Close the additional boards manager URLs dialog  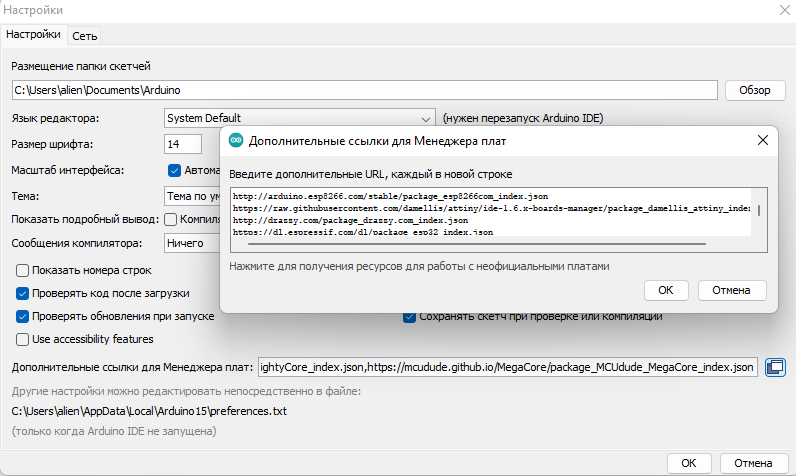point(762,141)
